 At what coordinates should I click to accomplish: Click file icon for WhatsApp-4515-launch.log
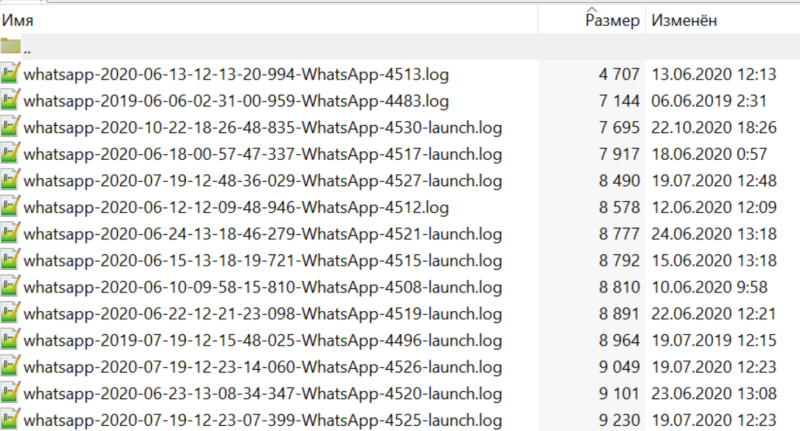10,260
